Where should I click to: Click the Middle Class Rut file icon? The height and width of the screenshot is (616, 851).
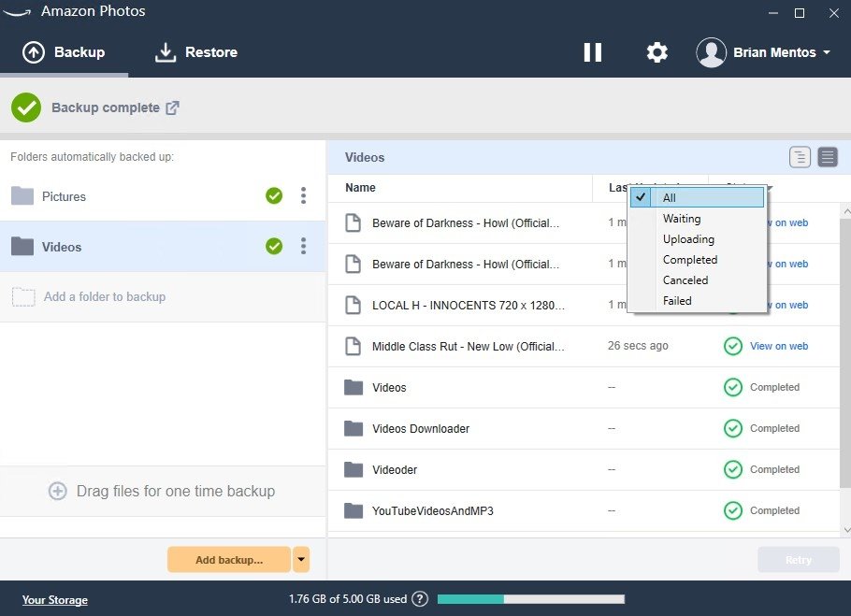(353, 346)
